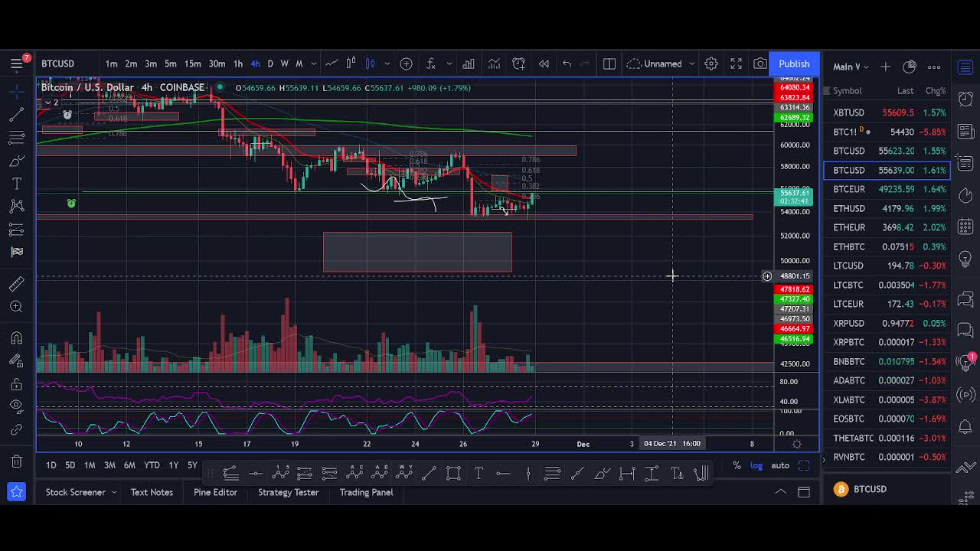Open Stock Screener tab

(75, 492)
